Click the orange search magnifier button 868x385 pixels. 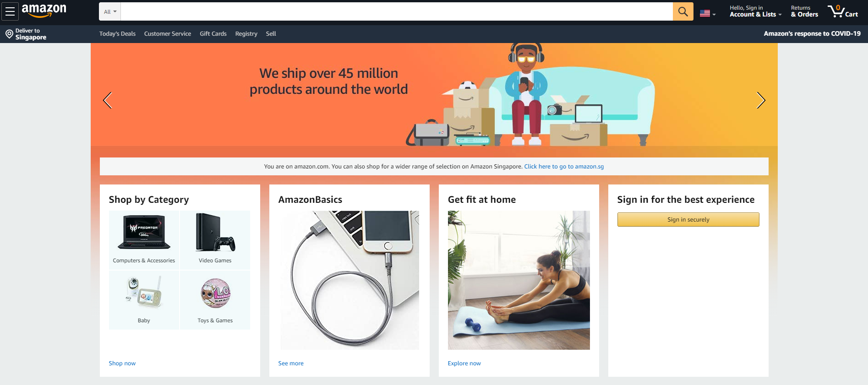click(x=683, y=11)
